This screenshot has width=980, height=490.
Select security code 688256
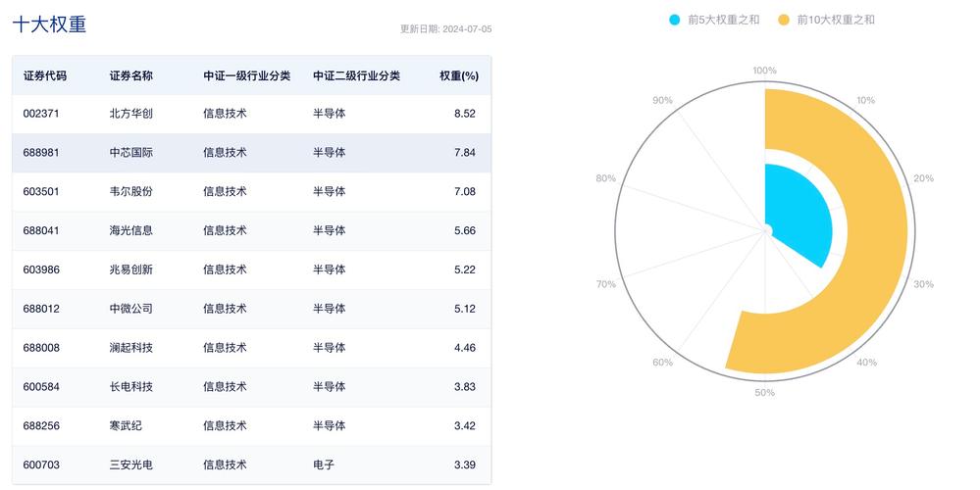(41, 425)
